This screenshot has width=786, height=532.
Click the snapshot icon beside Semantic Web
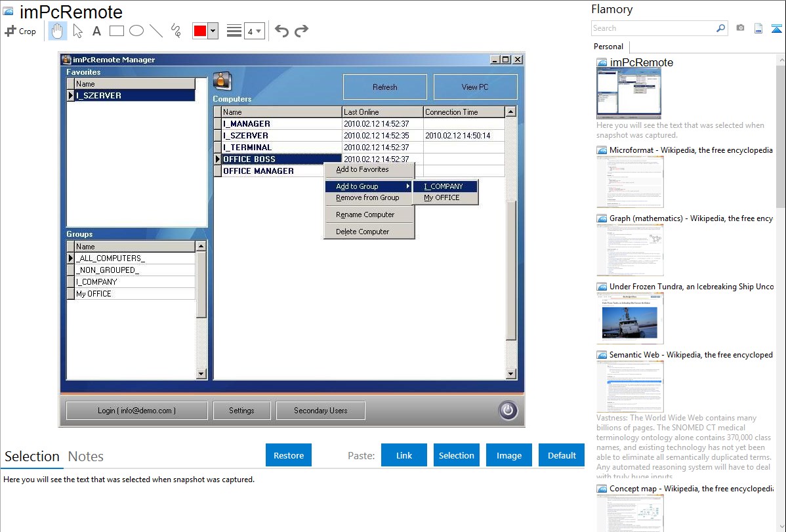coord(602,355)
